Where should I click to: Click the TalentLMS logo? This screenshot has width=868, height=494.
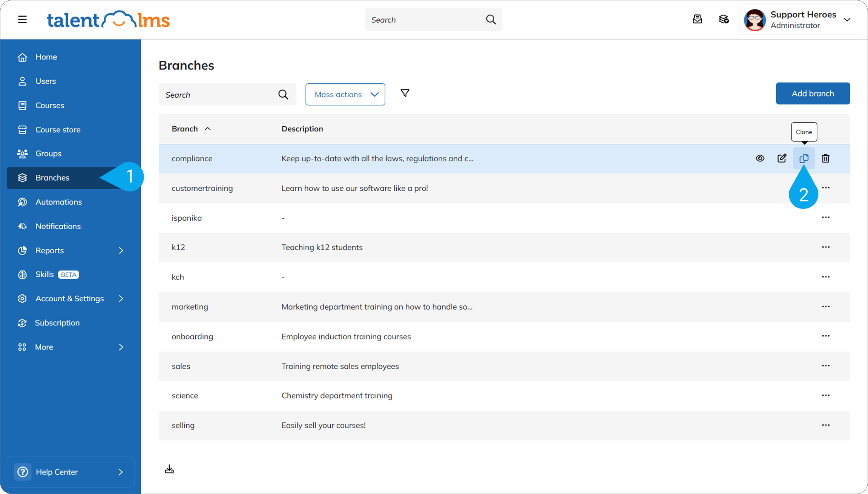tap(108, 19)
